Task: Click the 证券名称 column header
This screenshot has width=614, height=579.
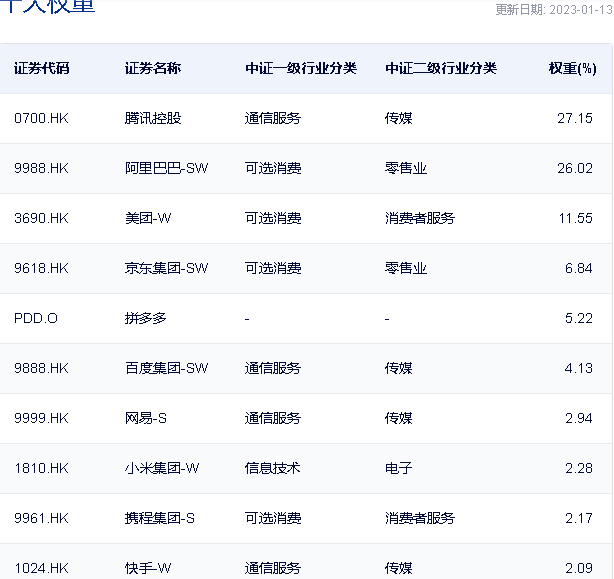Action: point(153,69)
